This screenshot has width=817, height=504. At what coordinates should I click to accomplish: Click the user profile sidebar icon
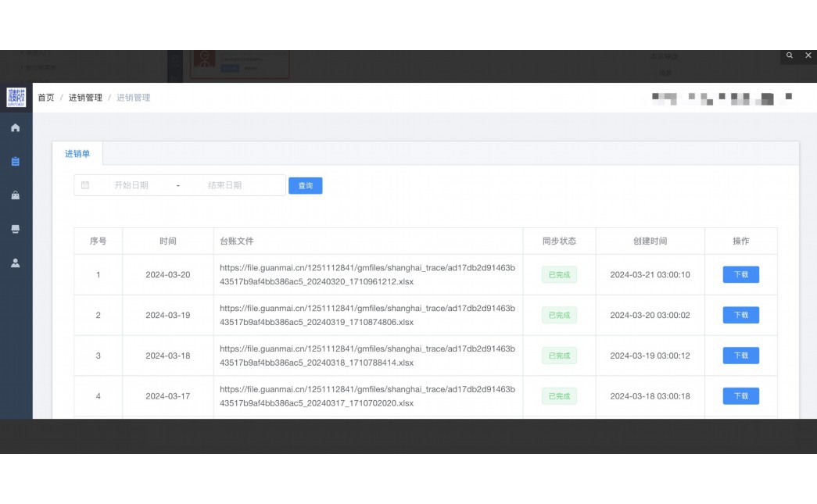click(x=16, y=263)
